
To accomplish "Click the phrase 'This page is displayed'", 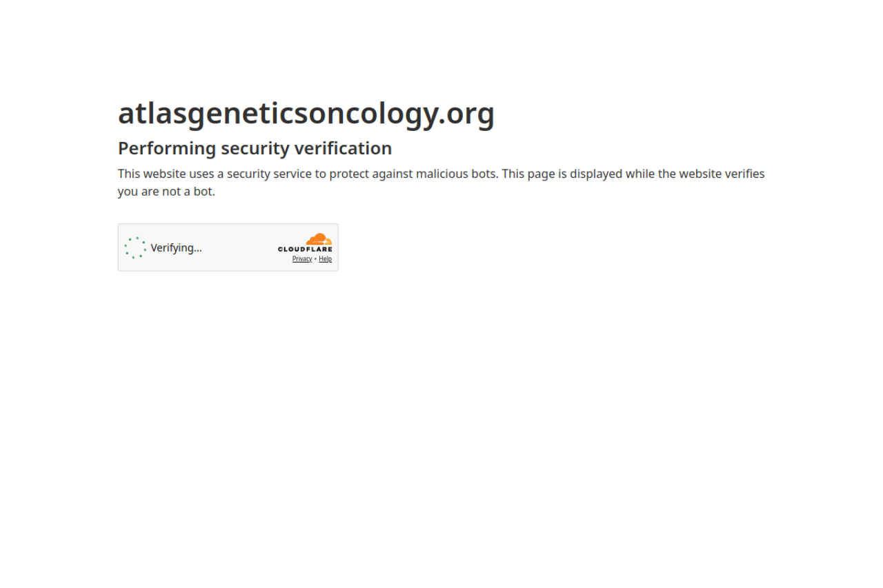I will (562, 174).
